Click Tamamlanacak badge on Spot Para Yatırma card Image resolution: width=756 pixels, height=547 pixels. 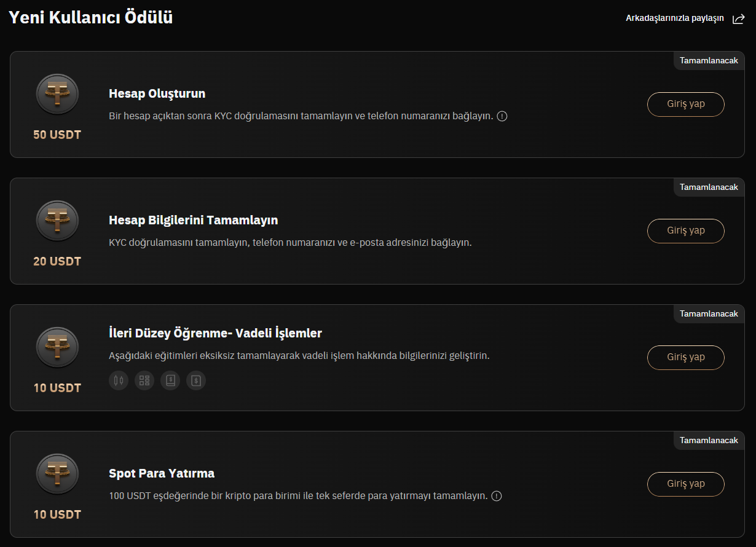(x=709, y=441)
